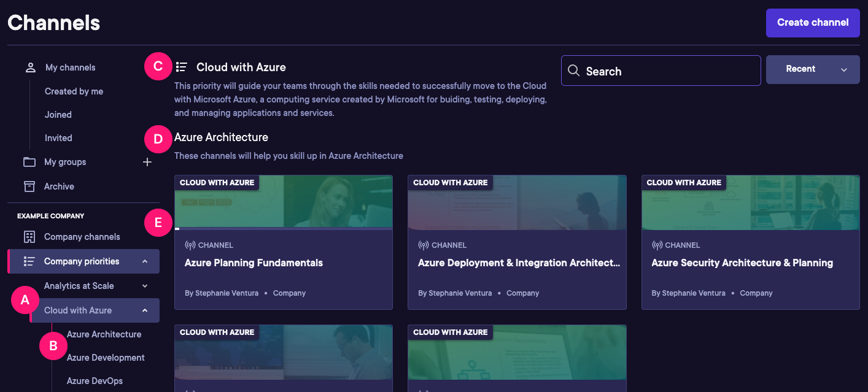
Task: Click the Create channel button
Action: point(812,23)
